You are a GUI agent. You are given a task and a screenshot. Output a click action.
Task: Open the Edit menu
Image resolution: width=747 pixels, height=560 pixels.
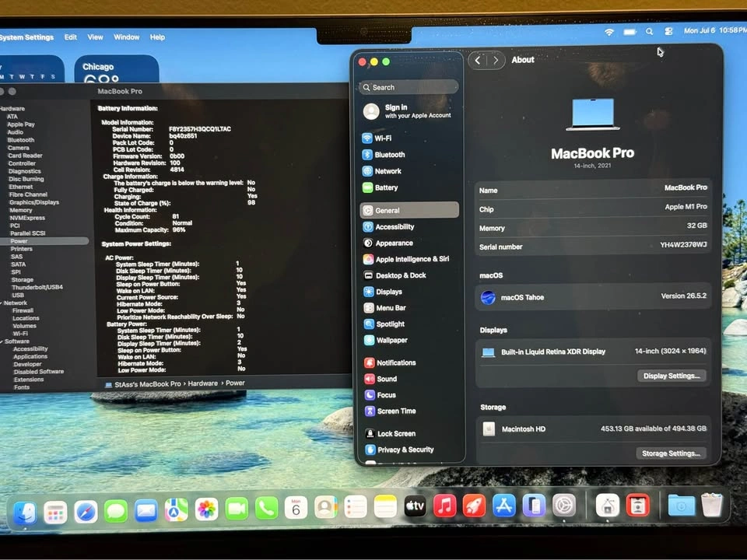[71, 37]
